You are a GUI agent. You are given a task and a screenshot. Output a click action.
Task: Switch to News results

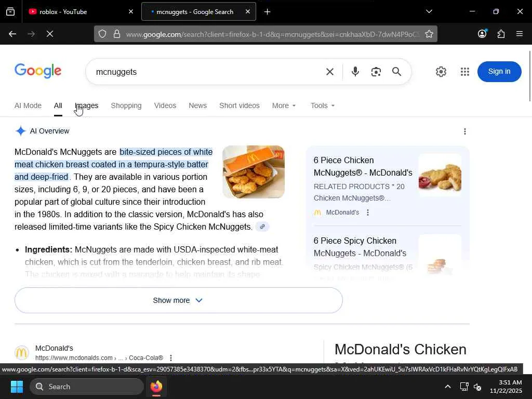tap(198, 106)
